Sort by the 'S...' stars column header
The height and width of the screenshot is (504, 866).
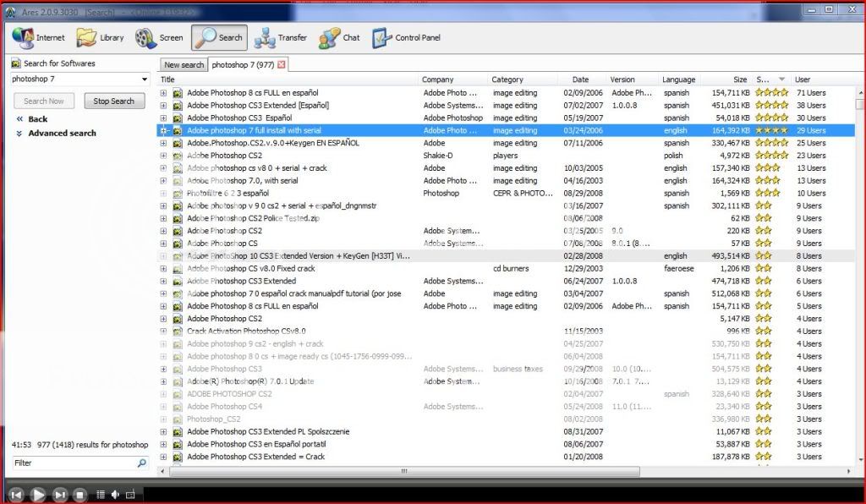[771, 79]
